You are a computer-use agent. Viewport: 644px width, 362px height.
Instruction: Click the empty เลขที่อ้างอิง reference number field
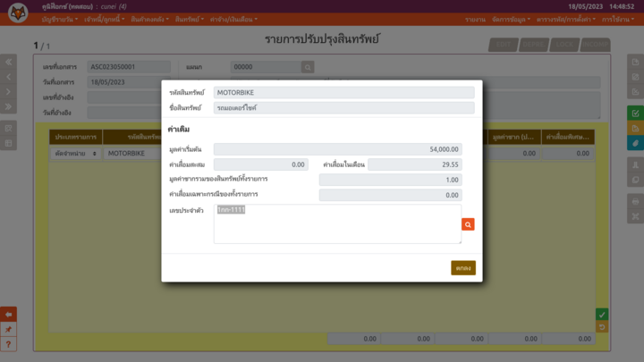click(124, 97)
